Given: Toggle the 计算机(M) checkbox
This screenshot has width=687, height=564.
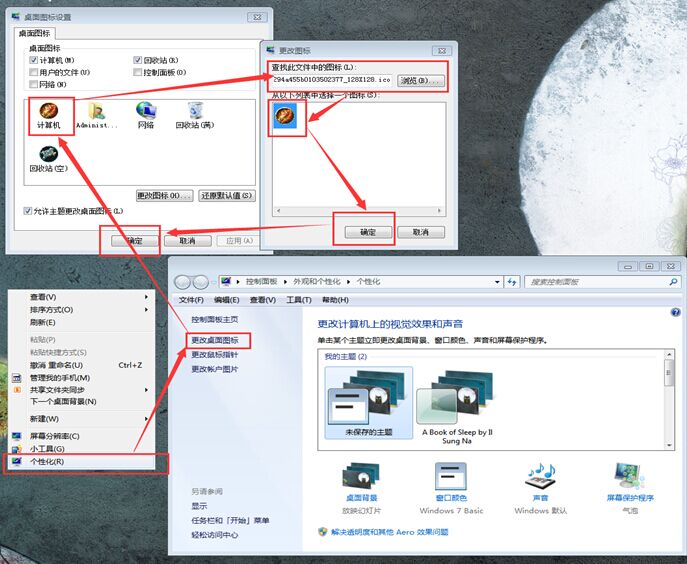Looking at the screenshot, I should click(x=33, y=60).
